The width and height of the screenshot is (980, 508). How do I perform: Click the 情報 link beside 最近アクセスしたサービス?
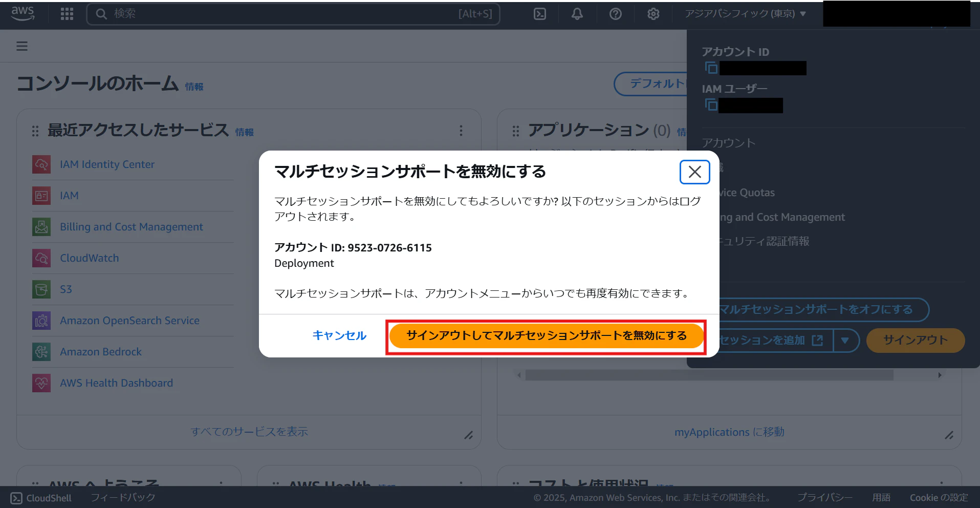245,132
